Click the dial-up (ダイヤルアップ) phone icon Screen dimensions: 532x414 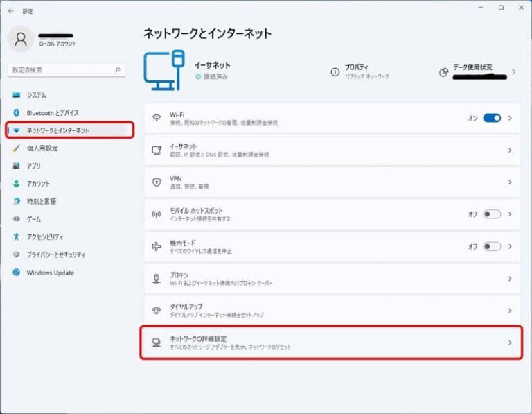pos(157,311)
